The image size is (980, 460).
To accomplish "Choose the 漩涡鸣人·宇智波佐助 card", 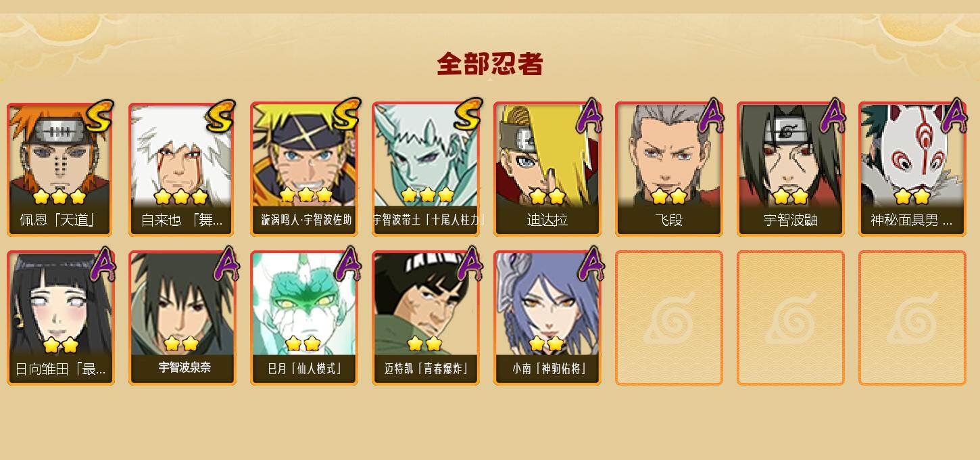I will coord(304,169).
